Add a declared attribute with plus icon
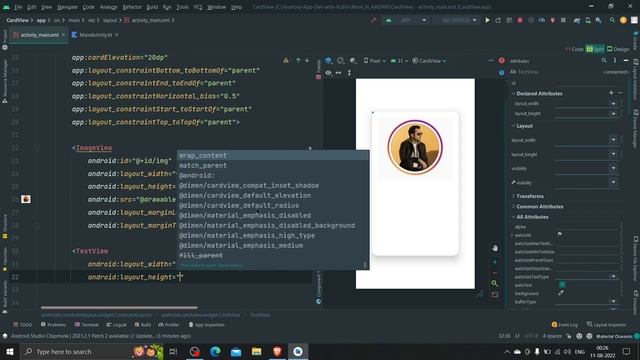 tap(611, 93)
